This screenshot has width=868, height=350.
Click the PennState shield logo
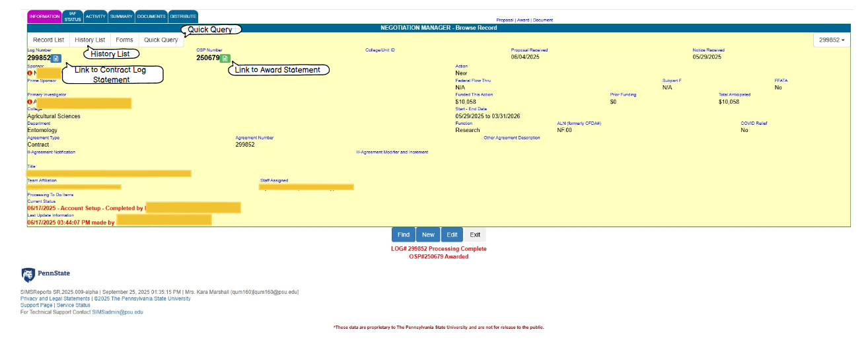click(28, 275)
